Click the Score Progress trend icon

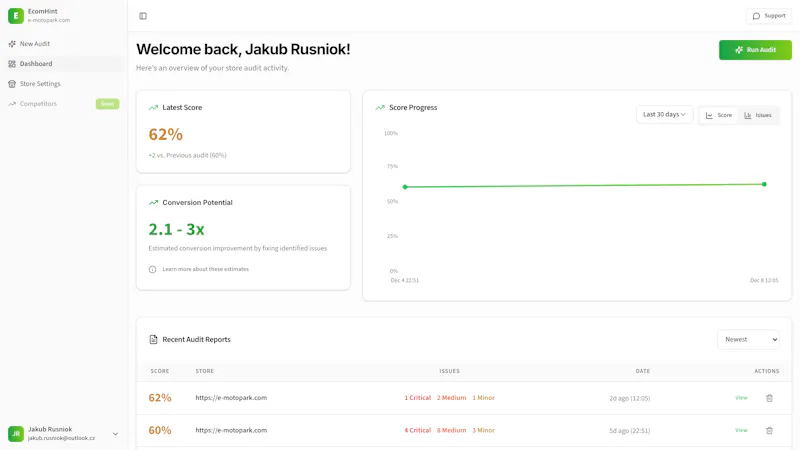point(380,108)
